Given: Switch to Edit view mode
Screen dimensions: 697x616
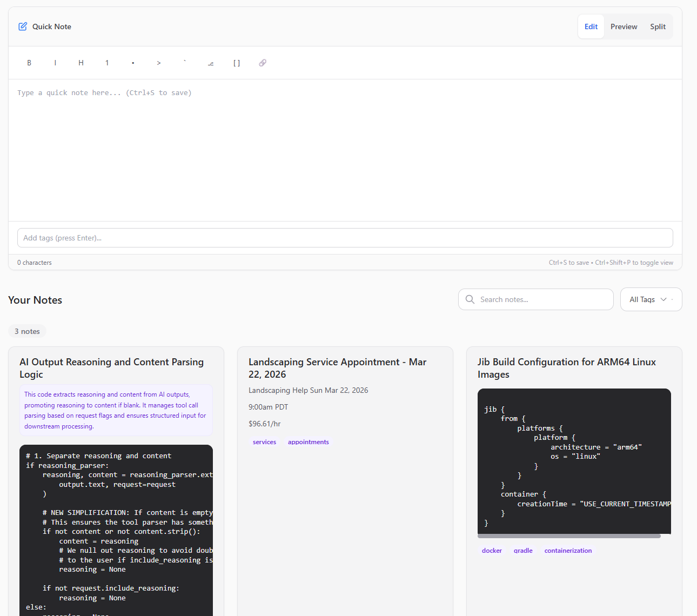Looking at the screenshot, I should pyautogui.click(x=591, y=26).
